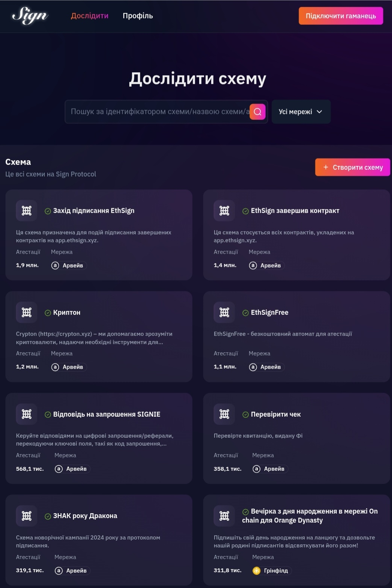Open Захід підписання EthSign schema title
Screen dimensions: 392x588
[x=94, y=211]
